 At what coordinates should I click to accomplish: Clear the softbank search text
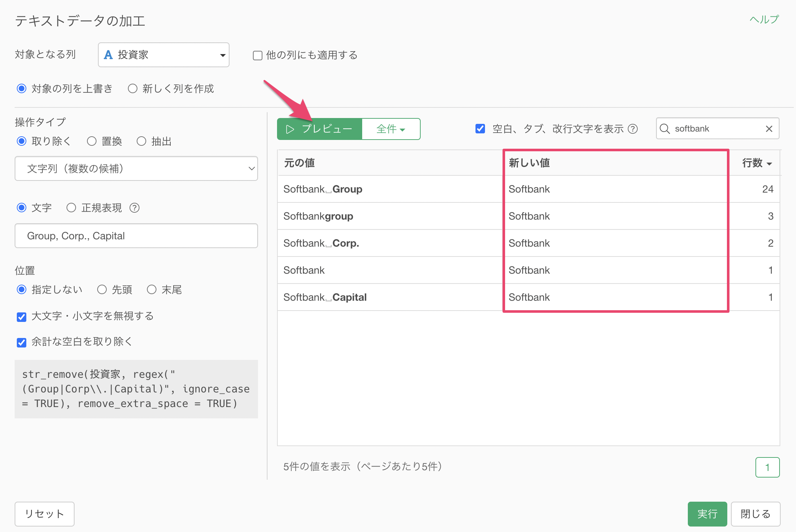(x=769, y=129)
